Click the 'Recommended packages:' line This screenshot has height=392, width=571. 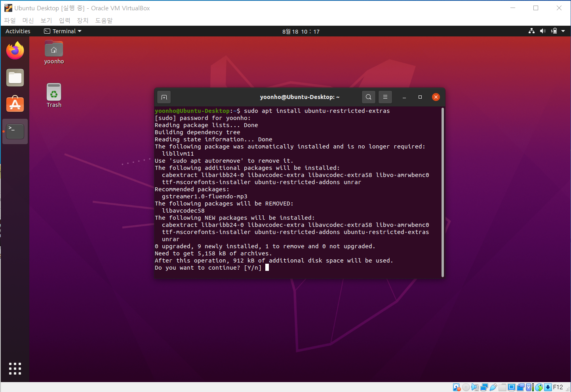(x=192, y=189)
